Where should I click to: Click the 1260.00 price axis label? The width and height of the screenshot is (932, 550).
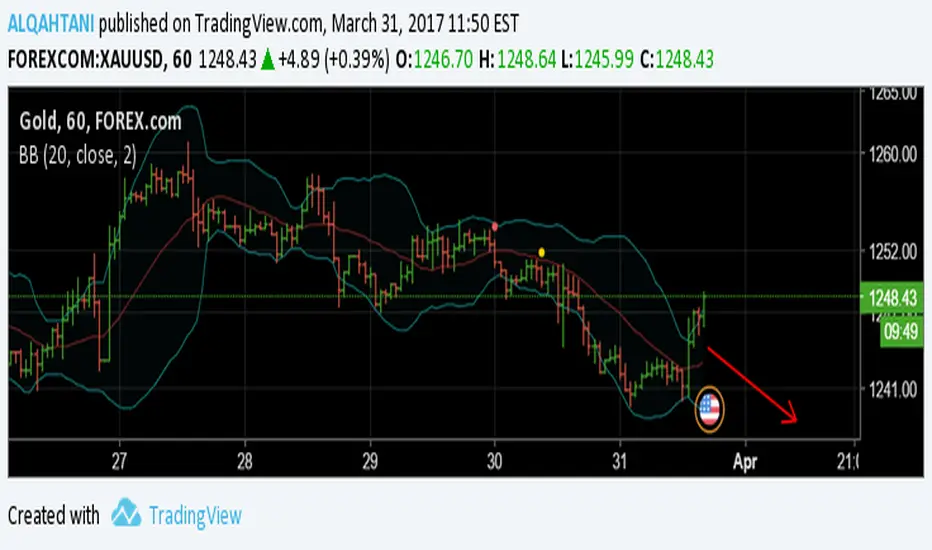(x=892, y=154)
